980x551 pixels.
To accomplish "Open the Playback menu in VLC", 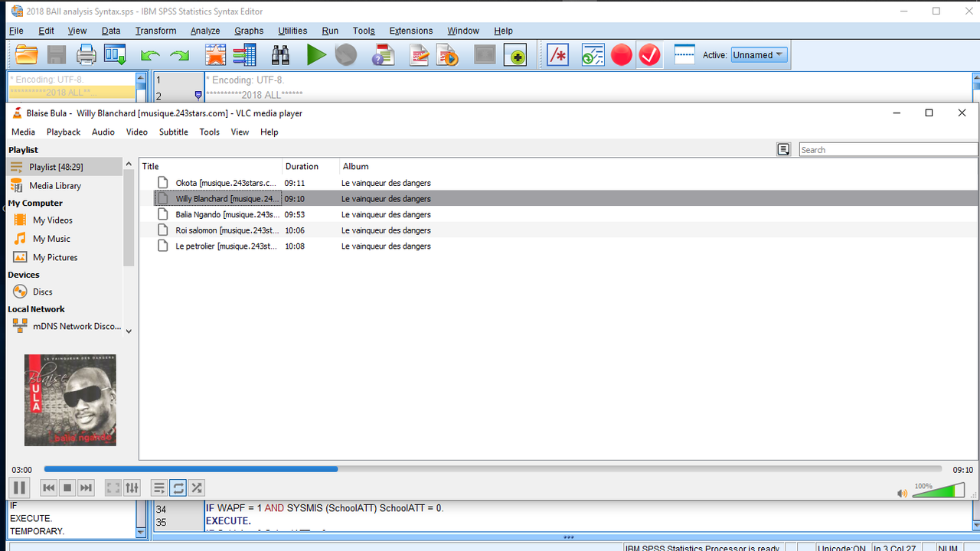I will point(63,132).
